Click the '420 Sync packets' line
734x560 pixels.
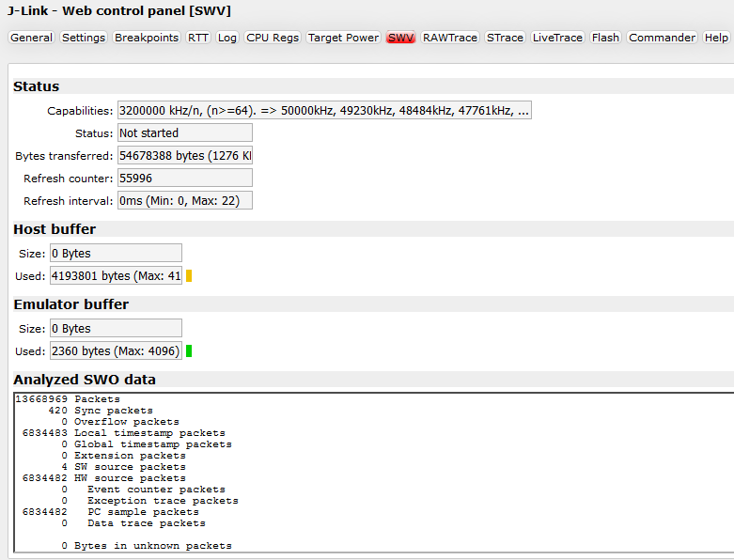click(x=101, y=411)
